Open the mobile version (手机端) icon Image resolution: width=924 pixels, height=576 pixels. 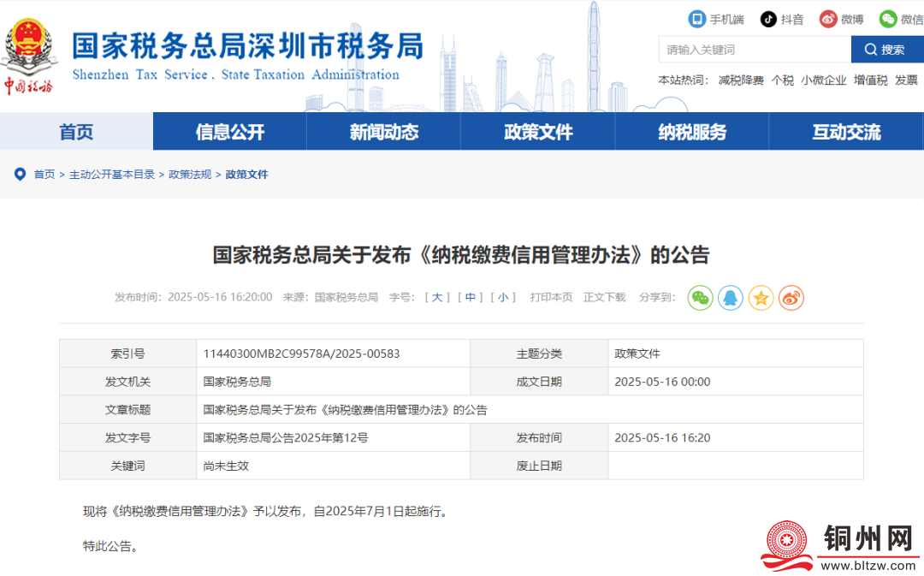(x=697, y=19)
